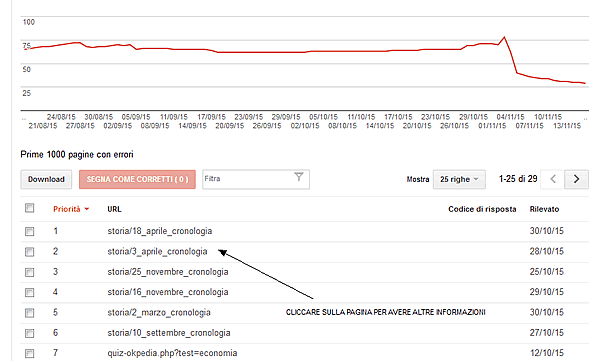Check the box for quiz-okpedia.php?test=economia
The image size is (600, 361).
[29, 353]
